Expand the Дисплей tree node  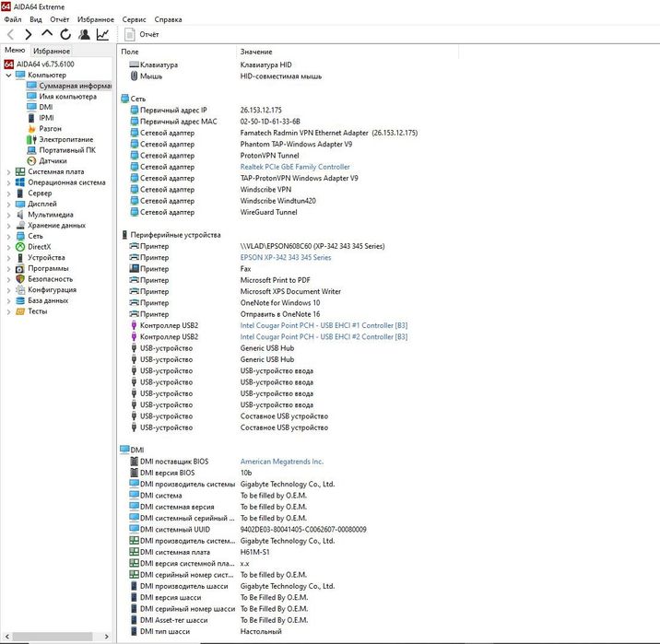(x=8, y=204)
